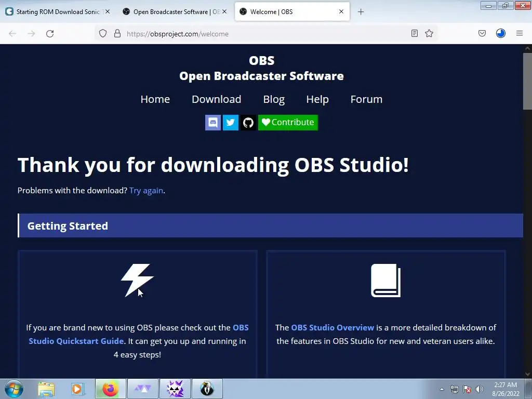Click the browser Forward arrow
The height and width of the screenshot is (399, 532).
click(31, 34)
